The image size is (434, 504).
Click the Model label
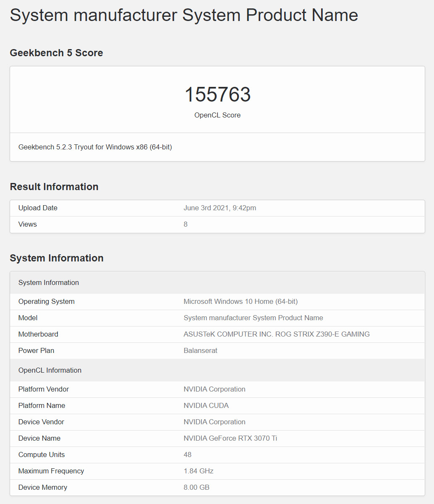[28, 318]
